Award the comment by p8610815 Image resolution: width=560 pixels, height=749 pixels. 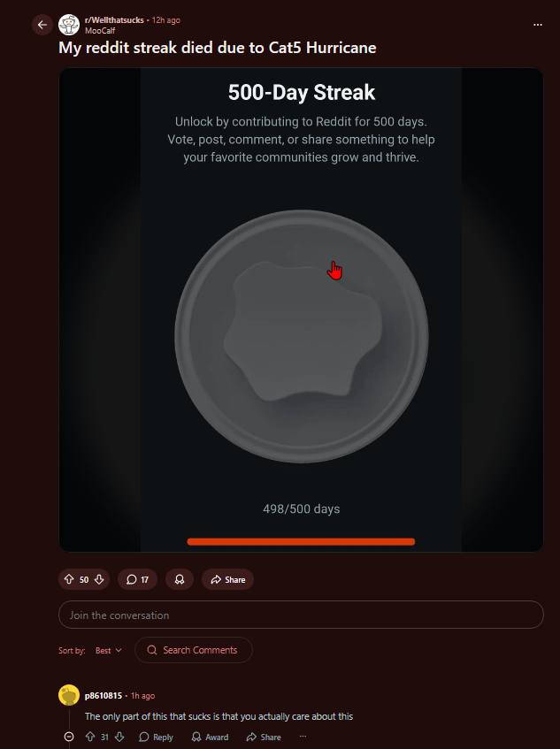pos(210,737)
